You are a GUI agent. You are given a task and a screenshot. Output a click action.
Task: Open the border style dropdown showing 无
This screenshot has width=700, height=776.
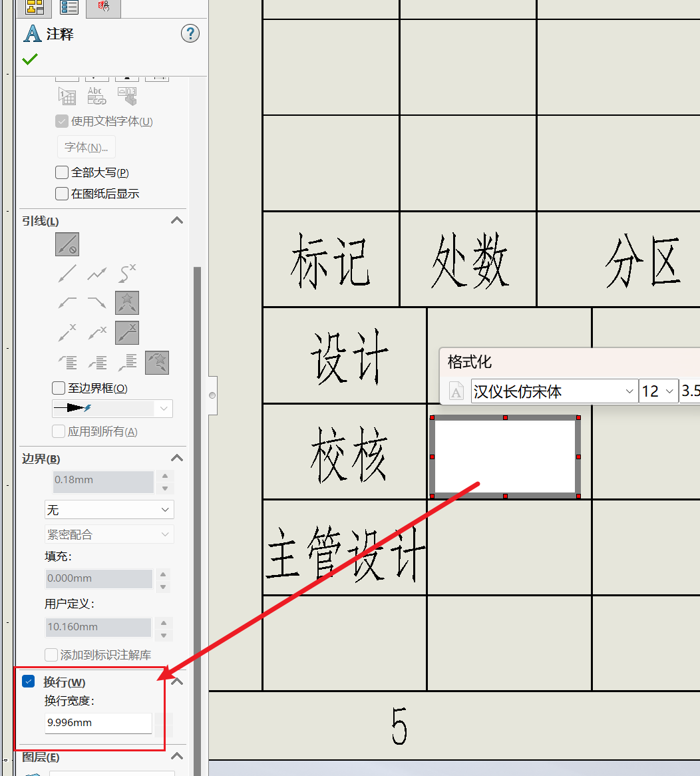tap(109, 510)
